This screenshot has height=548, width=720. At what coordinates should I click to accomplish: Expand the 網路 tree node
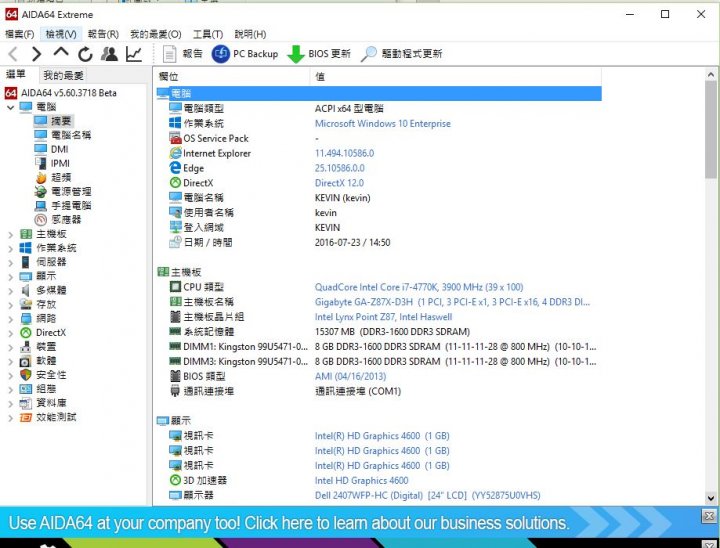pos(10,319)
